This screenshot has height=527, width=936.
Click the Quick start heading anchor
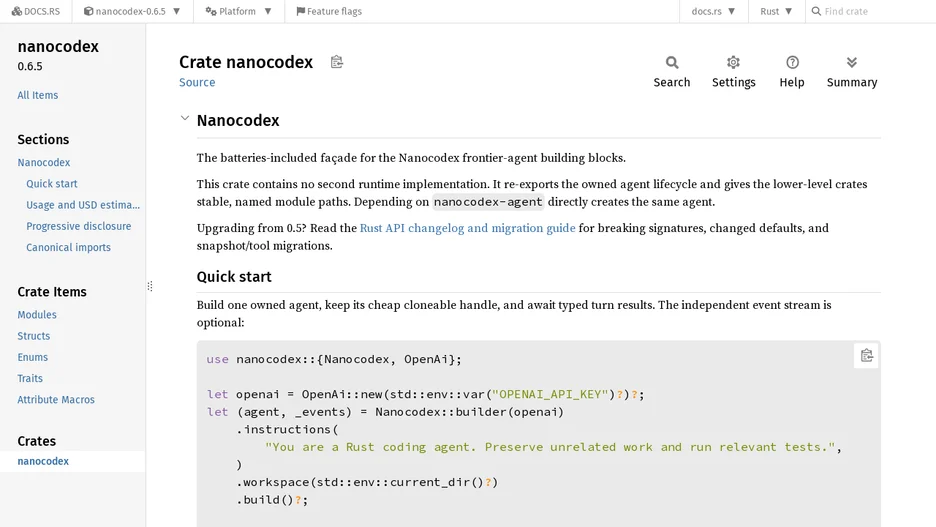coord(234,277)
